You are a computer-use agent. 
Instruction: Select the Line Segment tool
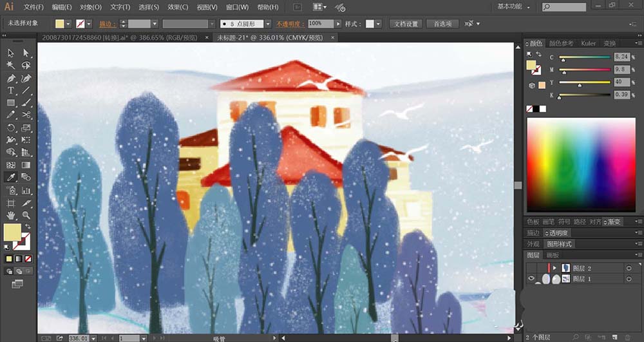tap(26, 90)
